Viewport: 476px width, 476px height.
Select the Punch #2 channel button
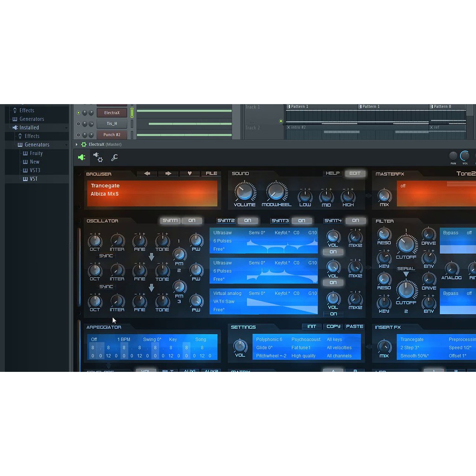coord(112,135)
